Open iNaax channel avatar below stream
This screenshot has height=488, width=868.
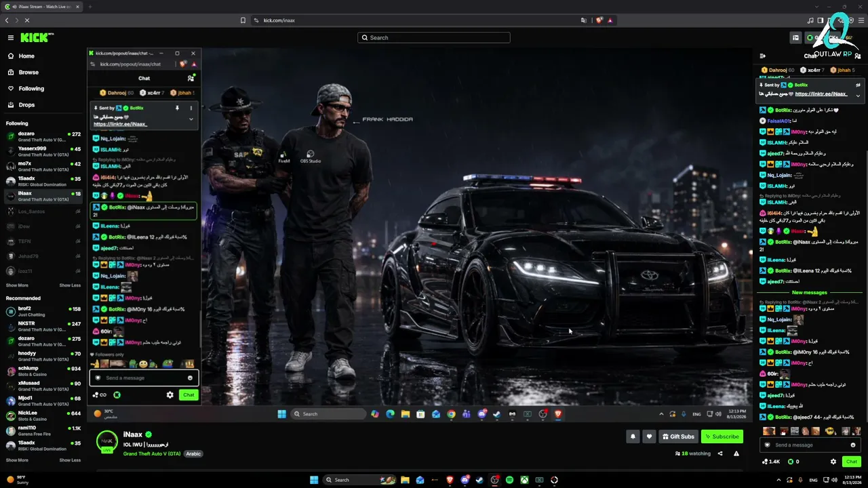107,441
